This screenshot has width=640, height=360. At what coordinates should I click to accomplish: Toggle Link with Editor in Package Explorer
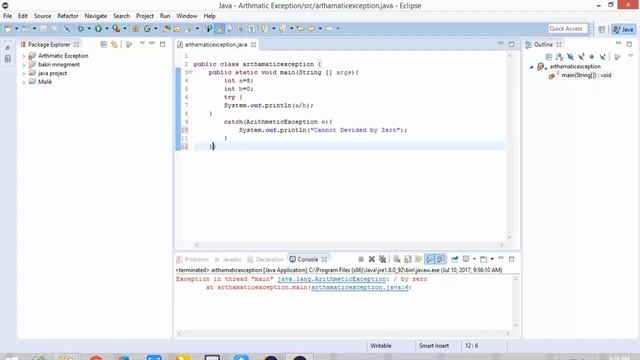click(114, 44)
